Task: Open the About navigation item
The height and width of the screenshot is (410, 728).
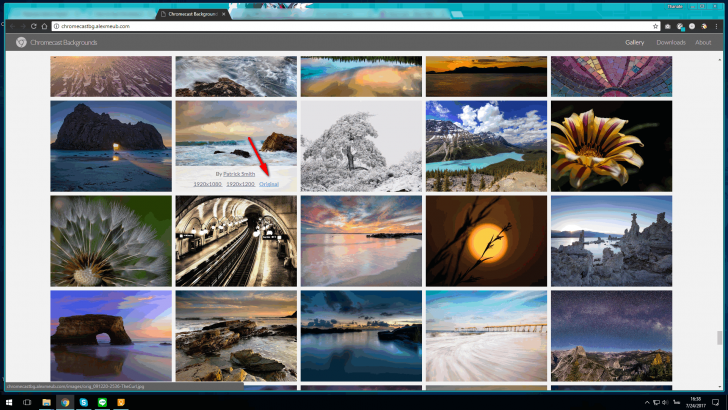Action: 703,42
